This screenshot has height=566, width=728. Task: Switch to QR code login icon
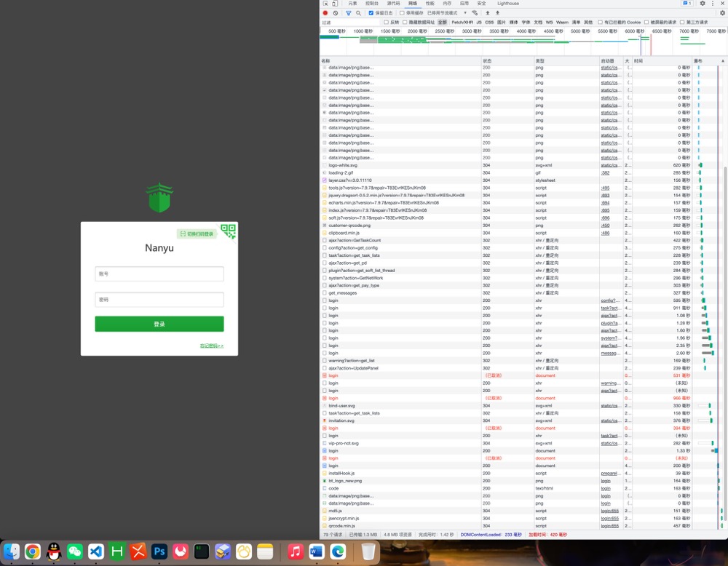tap(229, 231)
